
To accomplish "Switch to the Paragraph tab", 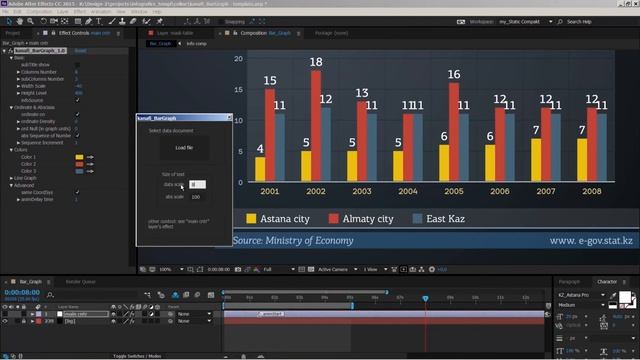I will pyautogui.click(x=569, y=282).
